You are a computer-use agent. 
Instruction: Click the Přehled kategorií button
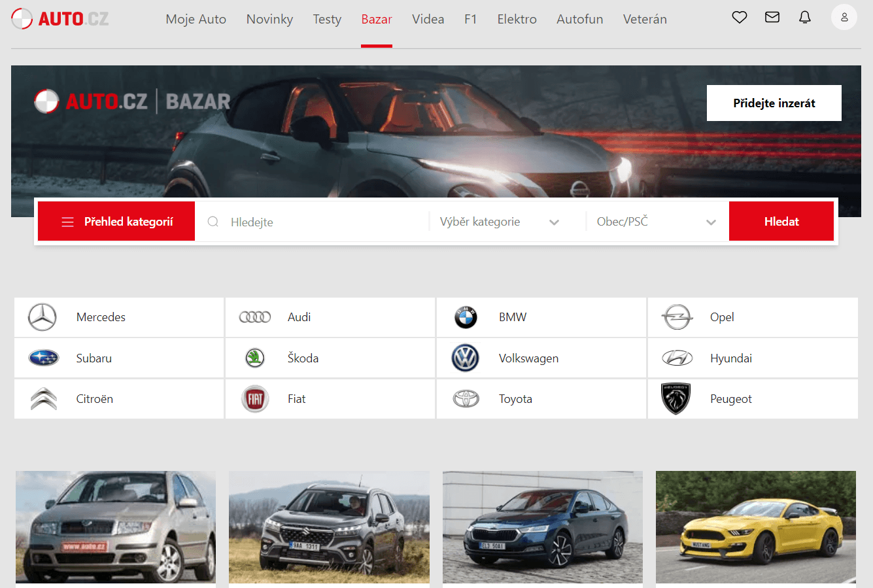116,221
